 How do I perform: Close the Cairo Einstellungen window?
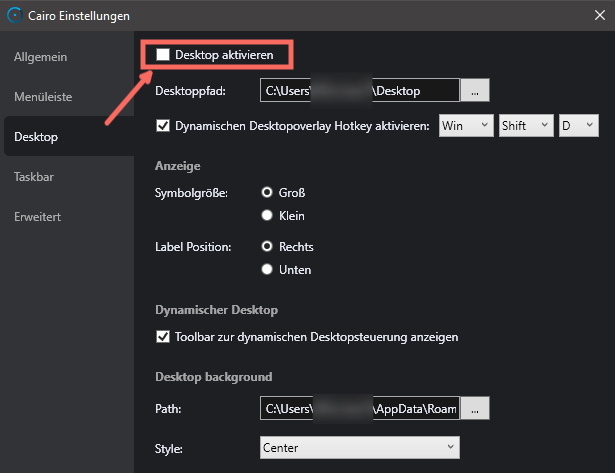tap(600, 15)
